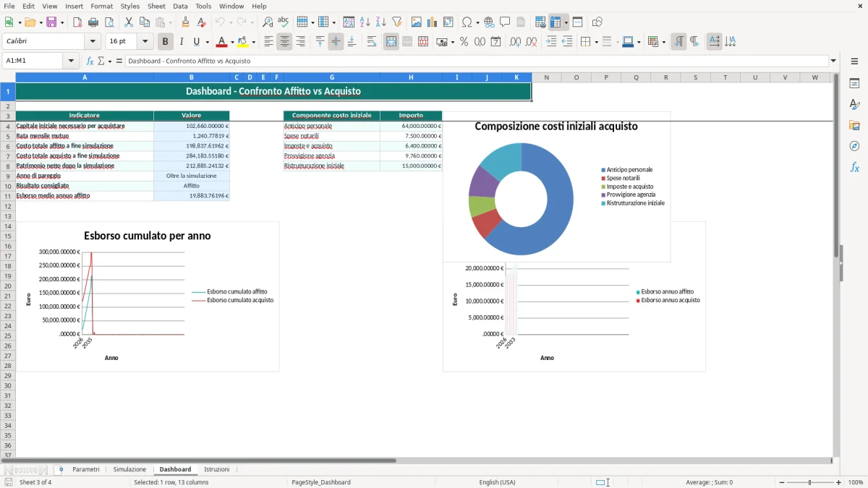This screenshot has height=488, width=868.
Task: Click Clear Direct Formatting icon
Action: [x=202, y=22]
